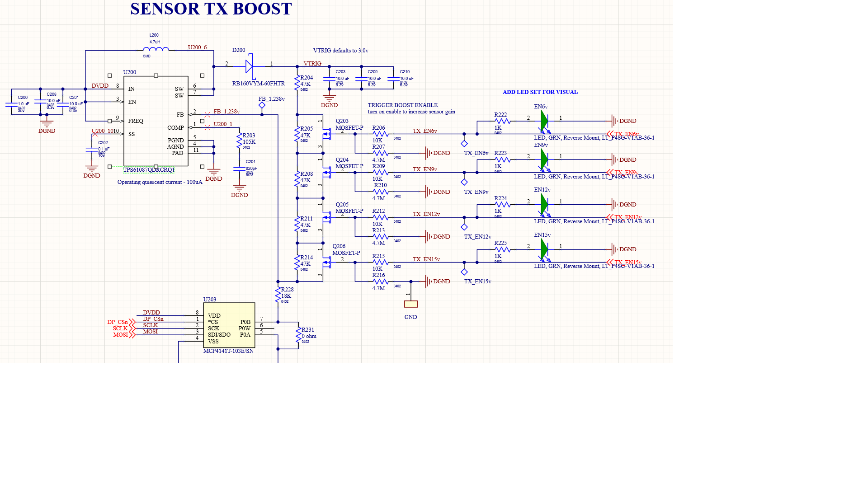Select the VTRIG net label
Image resolution: width=868 pixels, height=488 pixels.
point(312,64)
